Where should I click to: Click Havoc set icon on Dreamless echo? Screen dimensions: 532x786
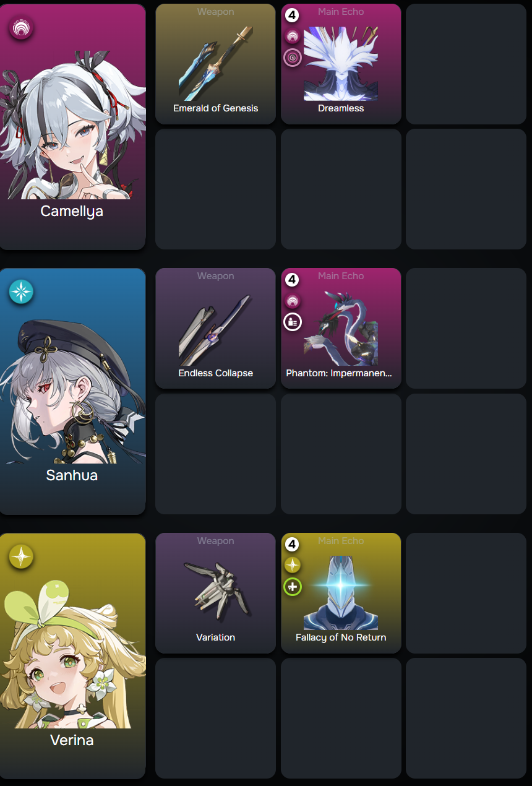pos(293,37)
